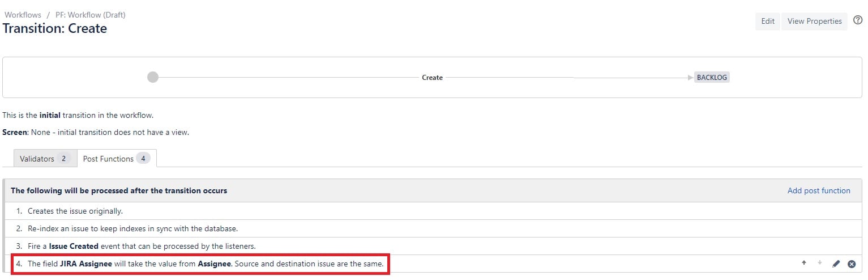Click the Edit button
This screenshot has height=280, width=868.
point(768,21)
